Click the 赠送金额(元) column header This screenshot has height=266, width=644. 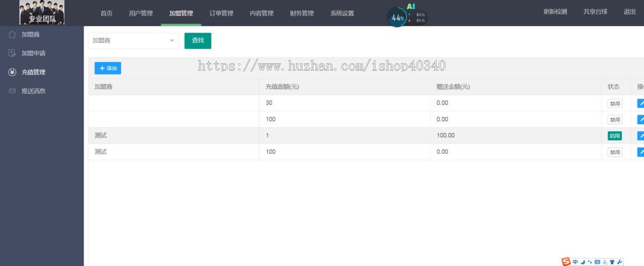(x=516, y=87)
